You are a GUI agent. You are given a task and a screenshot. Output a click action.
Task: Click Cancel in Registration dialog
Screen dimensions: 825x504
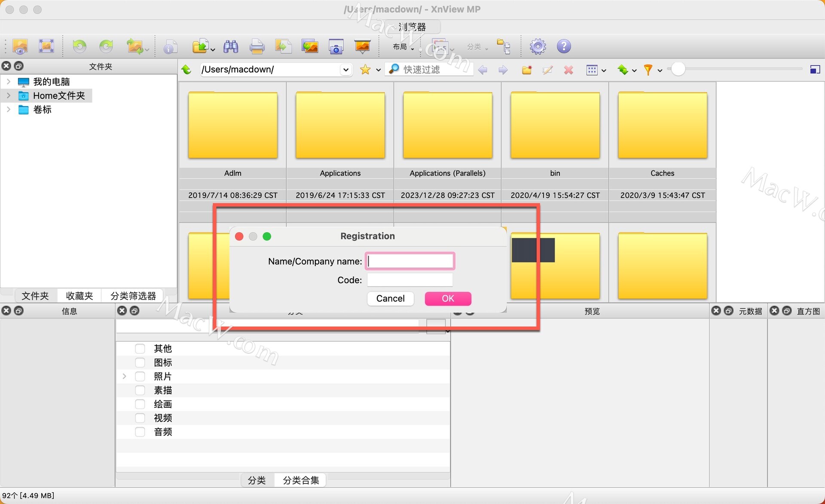click(x=391, y=298)
